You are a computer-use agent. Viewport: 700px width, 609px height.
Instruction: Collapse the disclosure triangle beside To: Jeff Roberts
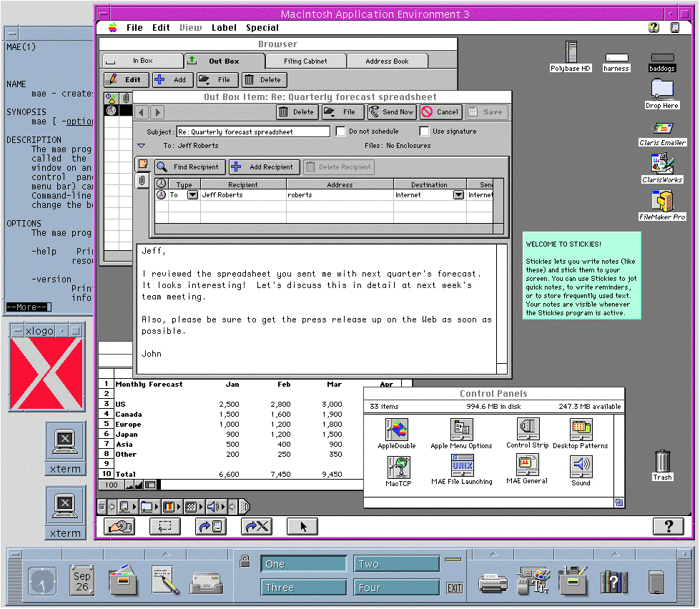pos(140,145)
